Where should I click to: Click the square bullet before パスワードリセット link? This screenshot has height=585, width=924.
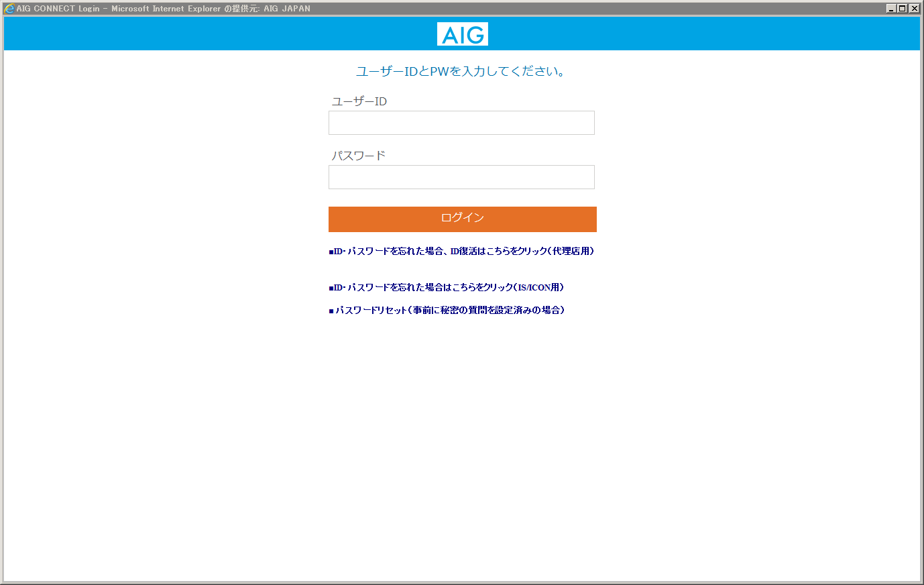331,311
